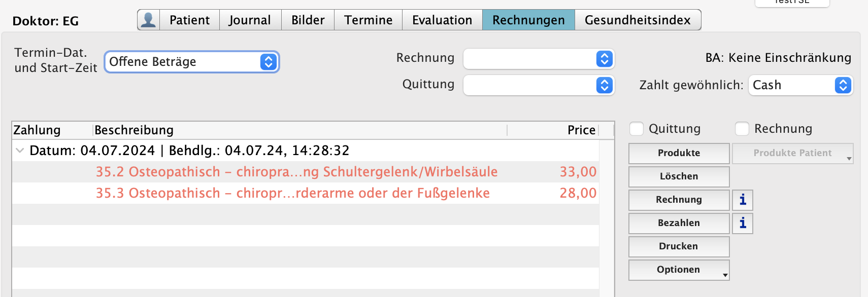Click the patient silhouette icon tab
This screenshot has width=868, height=297.
148,20
